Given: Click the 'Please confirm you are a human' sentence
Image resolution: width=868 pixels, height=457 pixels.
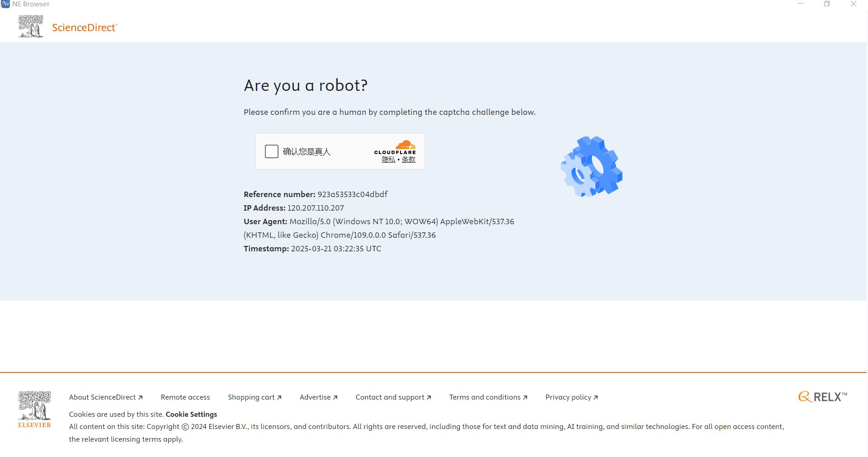Looking at the screenshot, I should (390, 112).
